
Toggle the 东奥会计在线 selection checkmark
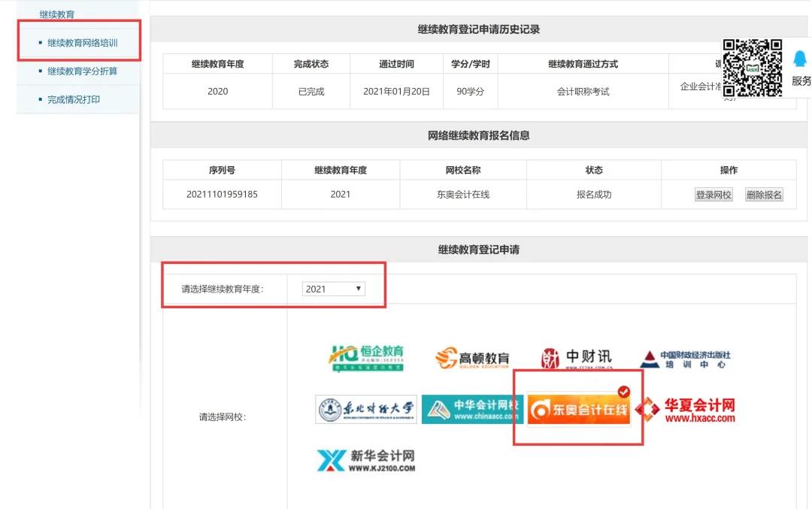(623, 389)
